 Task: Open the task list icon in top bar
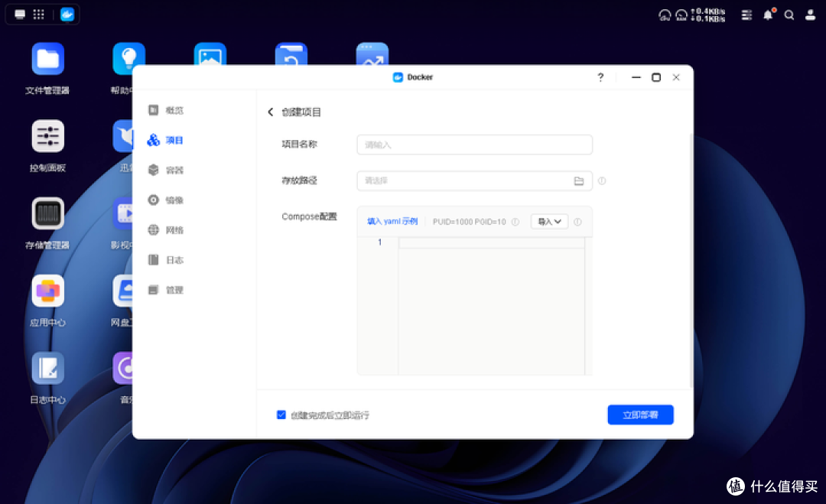coord(746,15)
